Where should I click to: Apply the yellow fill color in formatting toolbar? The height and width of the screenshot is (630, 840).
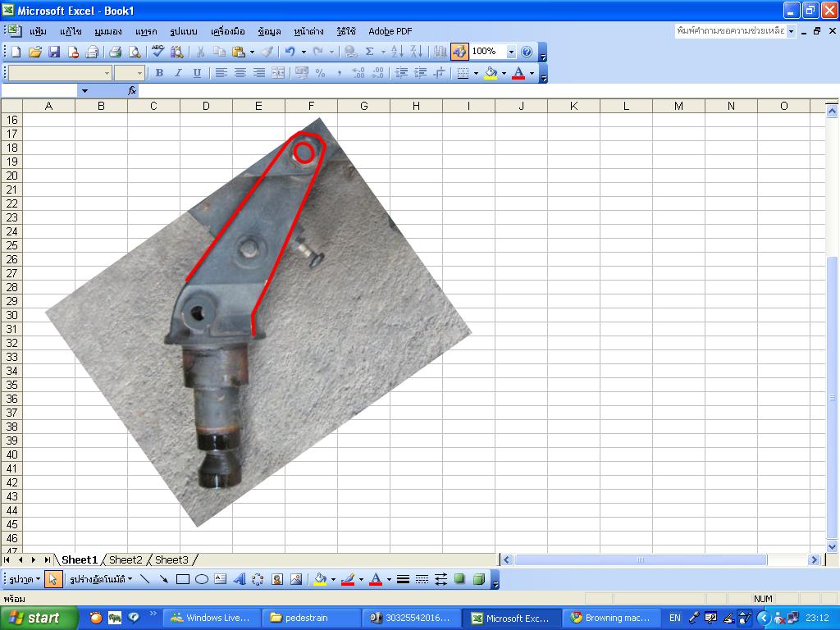click(x=491, y=73)
